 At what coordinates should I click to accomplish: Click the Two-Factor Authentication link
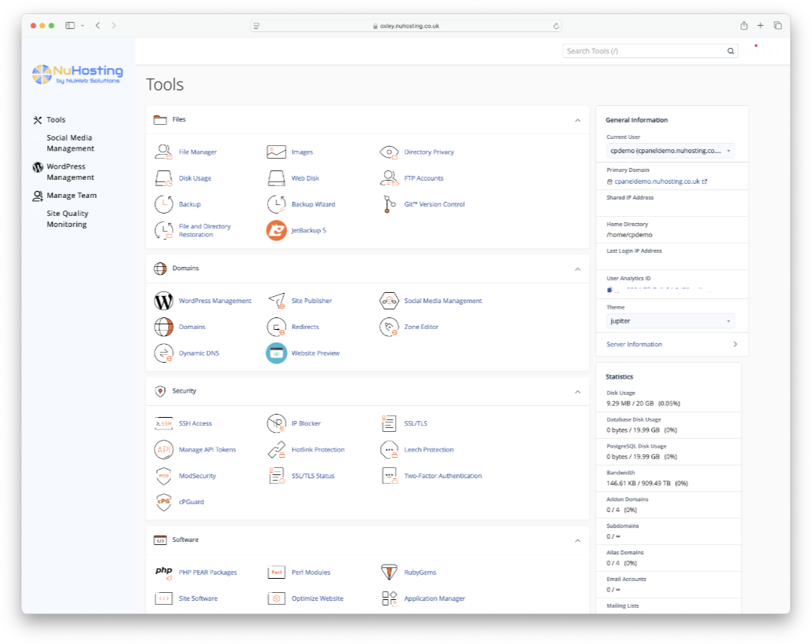coord(443,476)
